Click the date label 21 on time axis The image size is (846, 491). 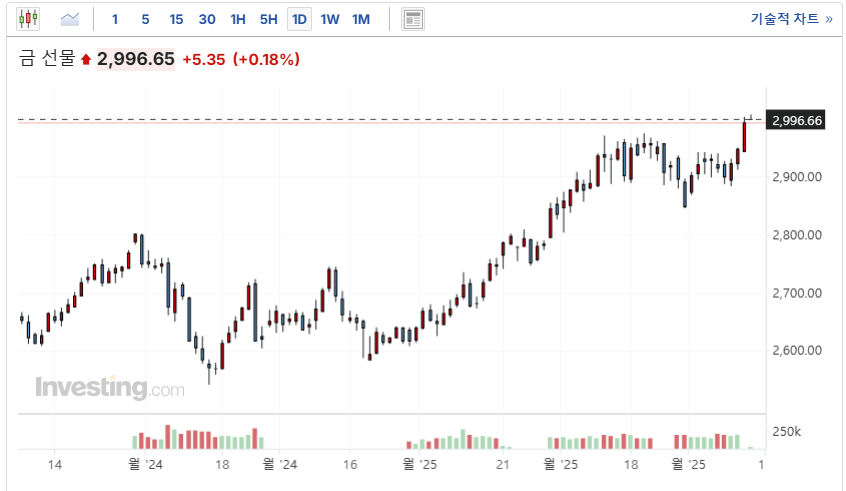point(502,464)
